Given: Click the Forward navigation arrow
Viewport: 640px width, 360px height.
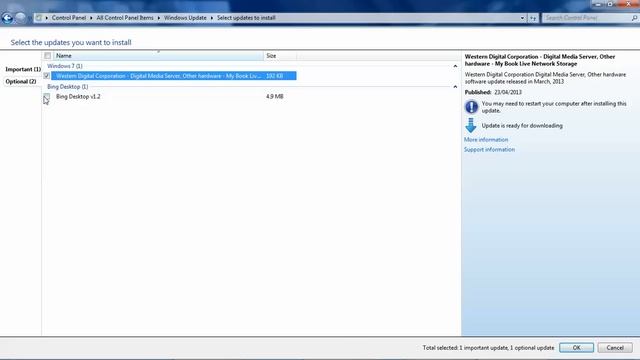Looking at the screenshot, I should point(20,18).
